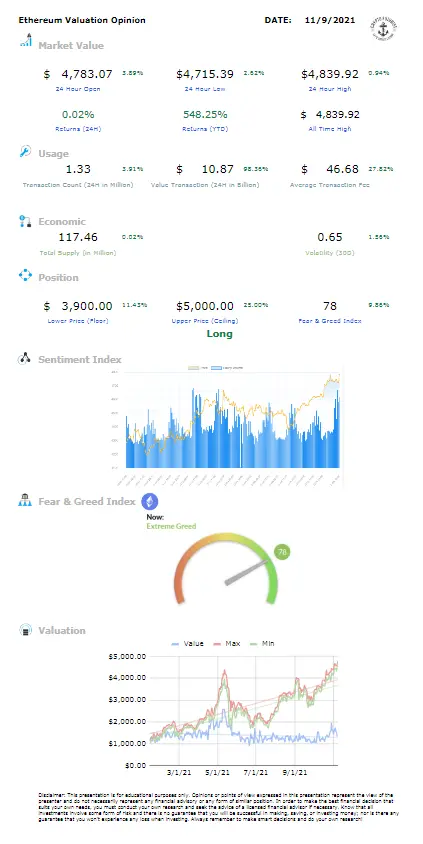
Task: Click the green 'Long' position text
Action: (220, 334)
